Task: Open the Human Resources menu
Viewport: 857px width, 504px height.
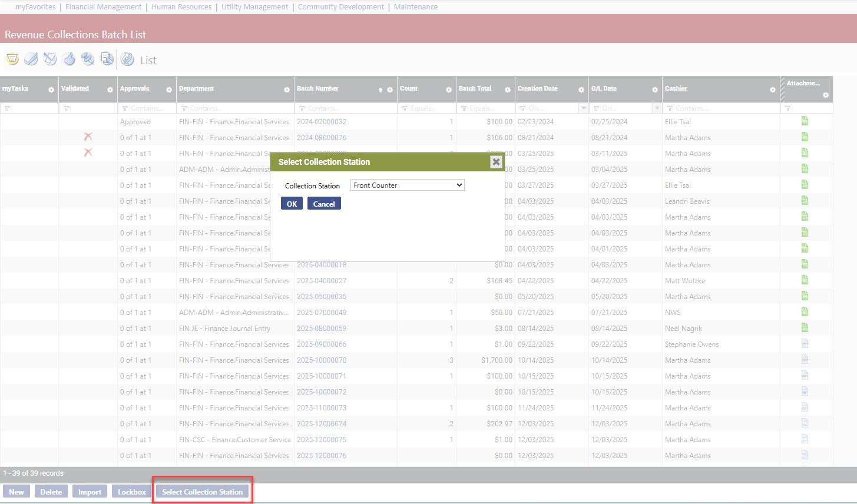Action: (181, 7)
